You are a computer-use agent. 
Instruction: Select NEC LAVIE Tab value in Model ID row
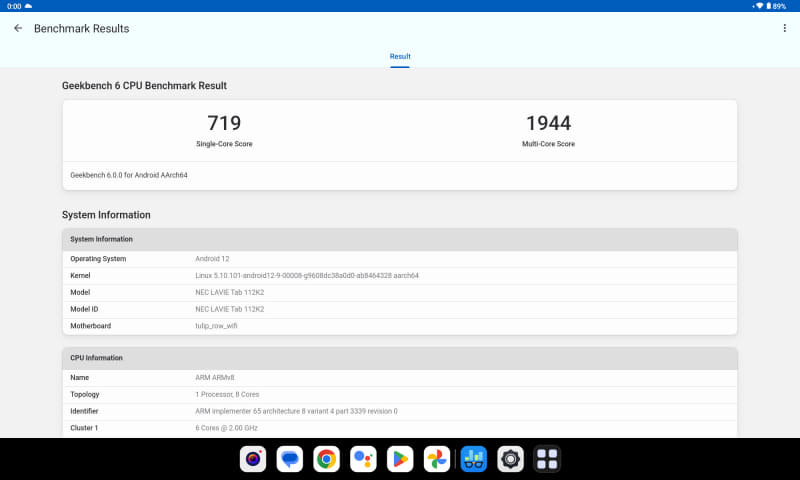230,309
